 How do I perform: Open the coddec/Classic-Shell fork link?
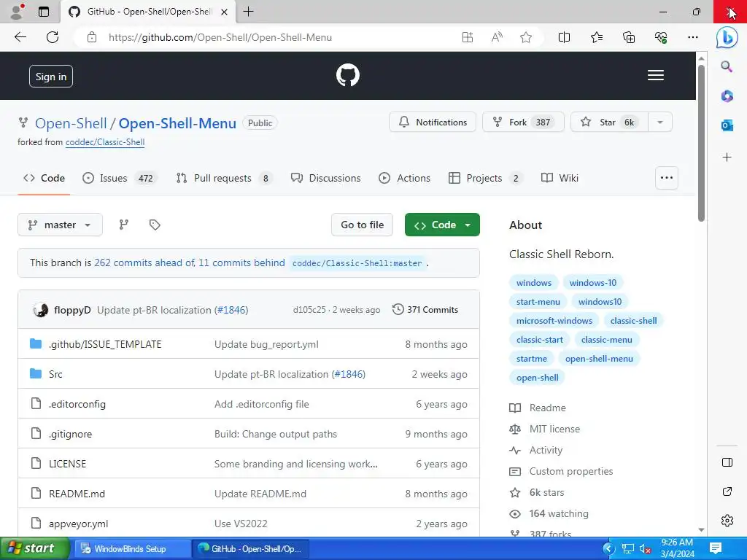click(x=105, y=142)
